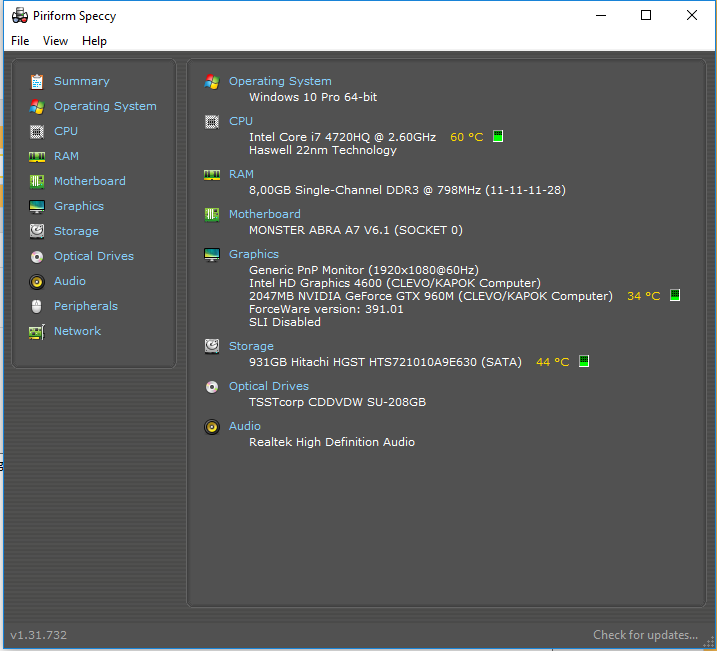
Task: Click Check for updates link
Action: [645, 635]
